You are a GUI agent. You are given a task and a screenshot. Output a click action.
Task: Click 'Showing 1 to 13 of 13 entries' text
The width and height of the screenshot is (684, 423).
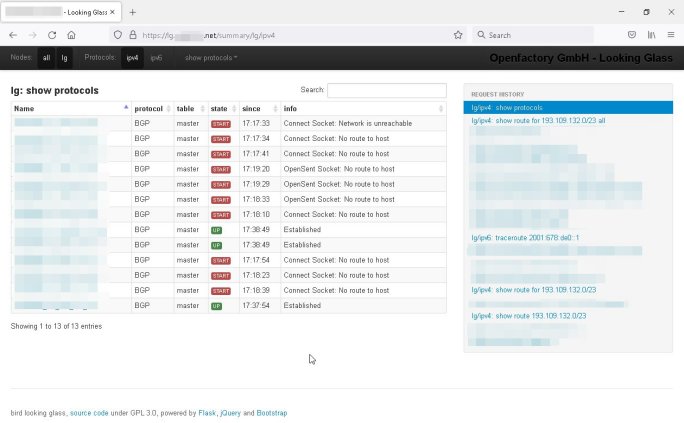click(x=56, y=326)
